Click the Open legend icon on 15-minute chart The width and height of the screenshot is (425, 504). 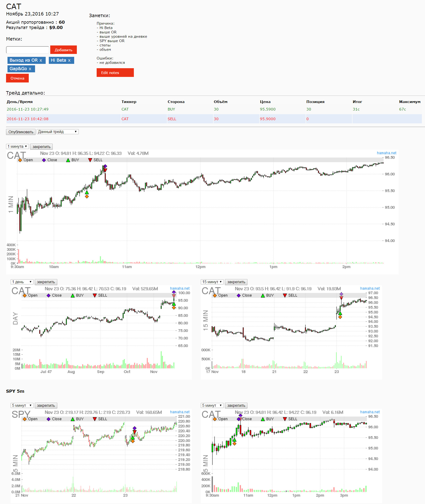pyautogui.click(x=215, y=296)
